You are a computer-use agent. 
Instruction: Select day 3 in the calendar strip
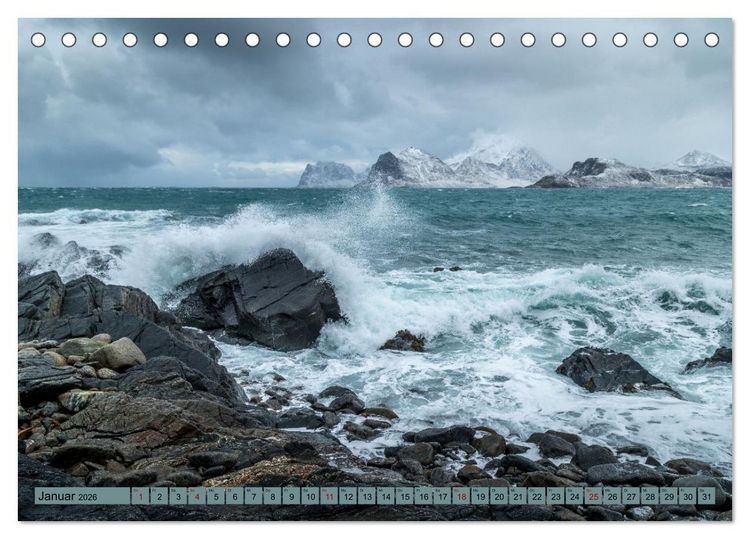click(178, 496)
